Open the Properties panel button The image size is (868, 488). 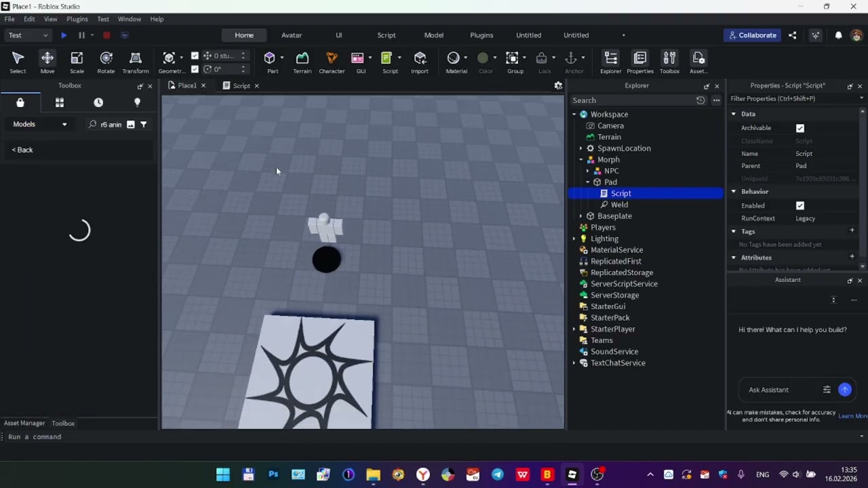point(640,62)
